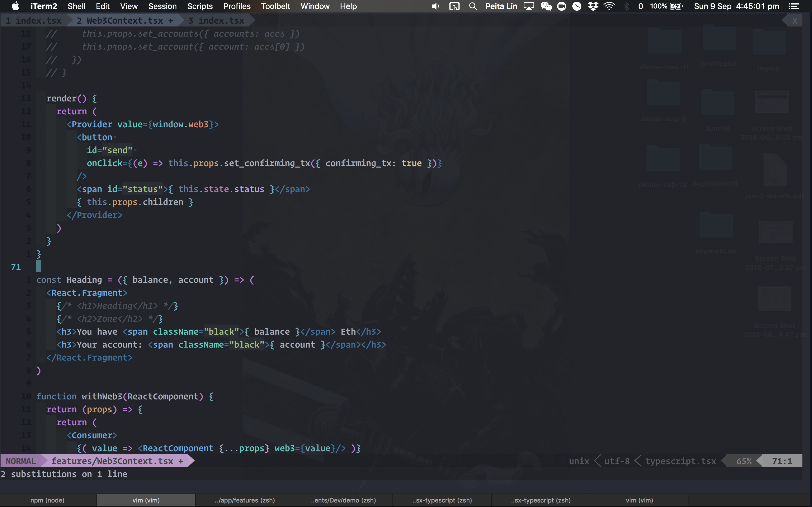Image resolution: width=812 pixels, height=507 pixels.
Task: Select the npm (node) terminal tab
Action: pos(47,500)
